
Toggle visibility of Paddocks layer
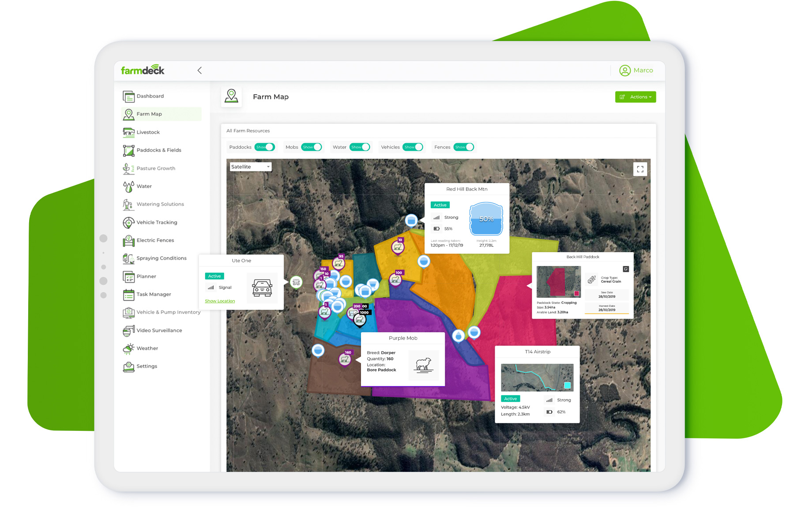265,147
